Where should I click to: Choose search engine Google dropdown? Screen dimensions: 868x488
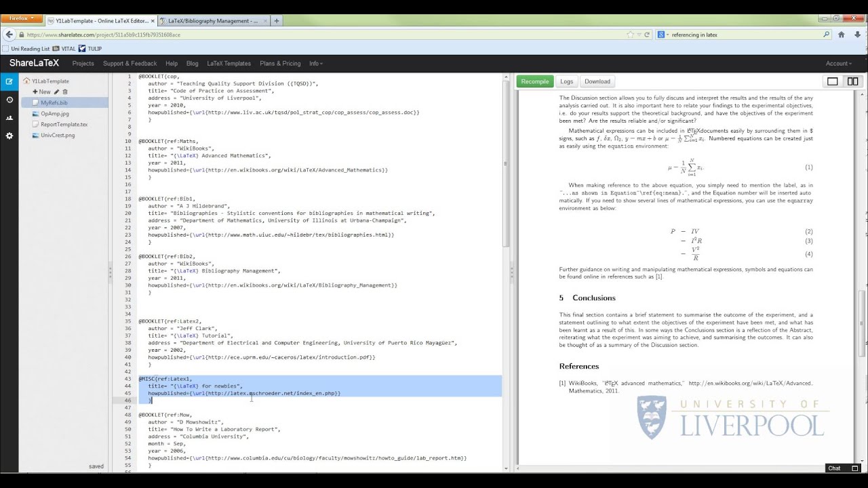tap(663, 35)
